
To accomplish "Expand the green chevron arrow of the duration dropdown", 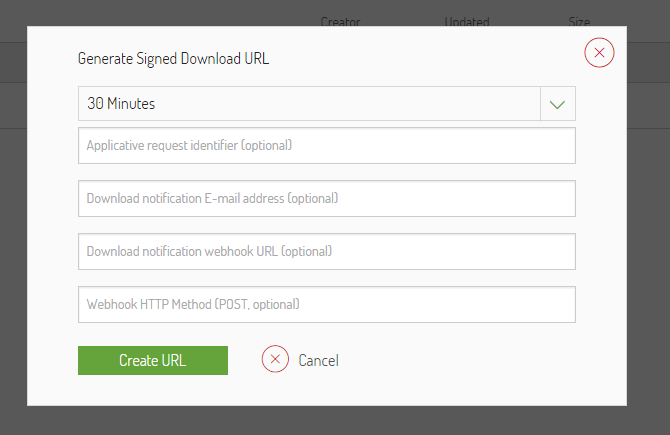I will tap(557, 104).
